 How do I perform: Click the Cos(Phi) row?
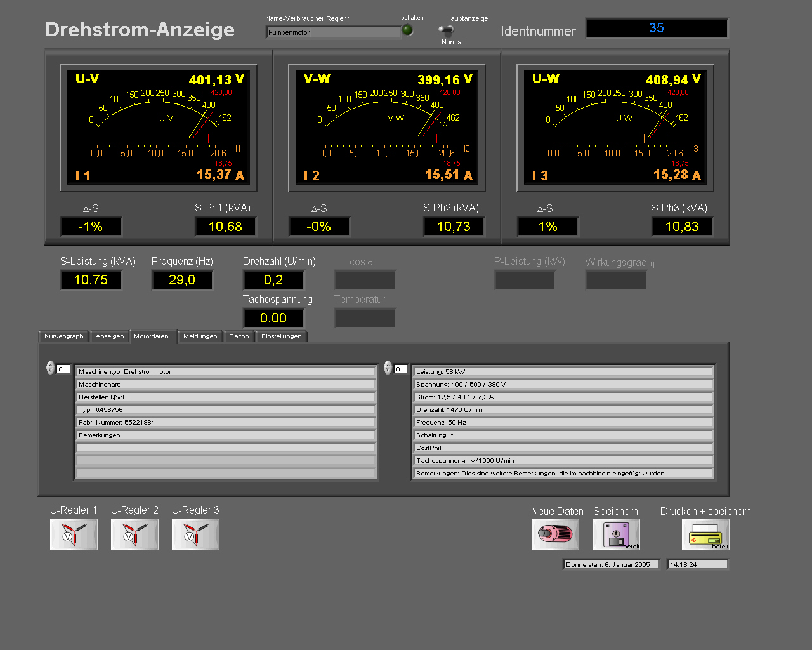[563, 448]
